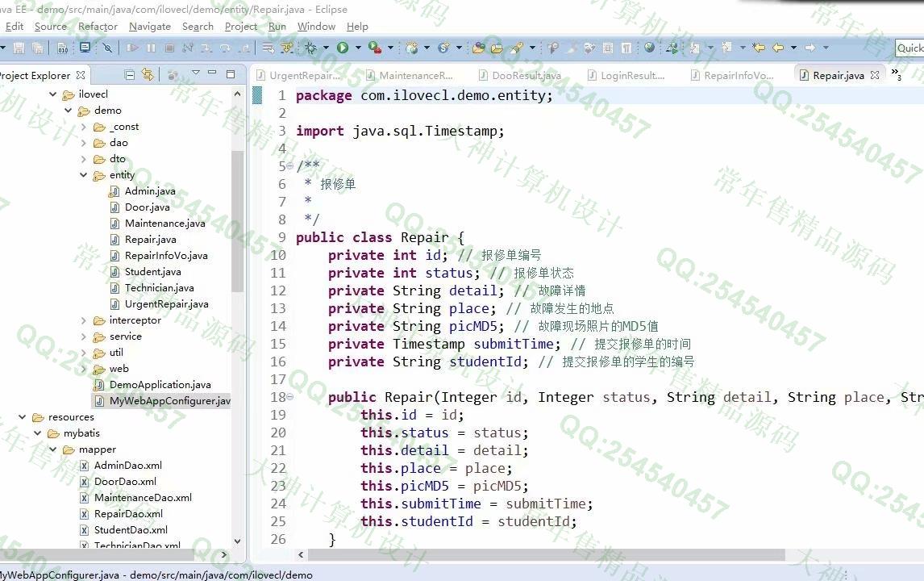This screenshot has height=581, width=924.
Task: Toggle Use Step Filters
Action: tap(286, 48)
